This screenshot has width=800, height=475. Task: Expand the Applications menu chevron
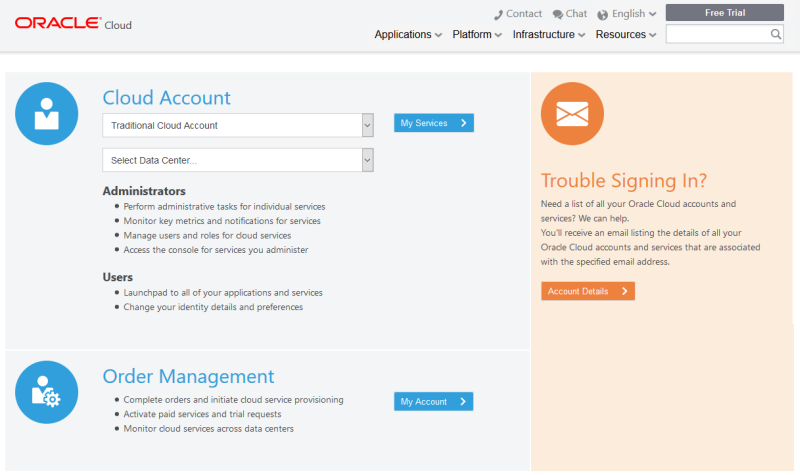(438, 35)
